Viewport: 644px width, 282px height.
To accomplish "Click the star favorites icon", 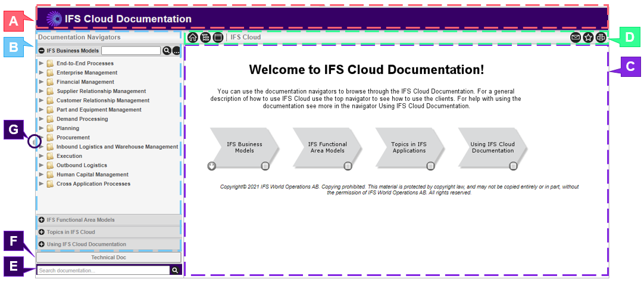I will pyautogui.click(x=588, y=38).
